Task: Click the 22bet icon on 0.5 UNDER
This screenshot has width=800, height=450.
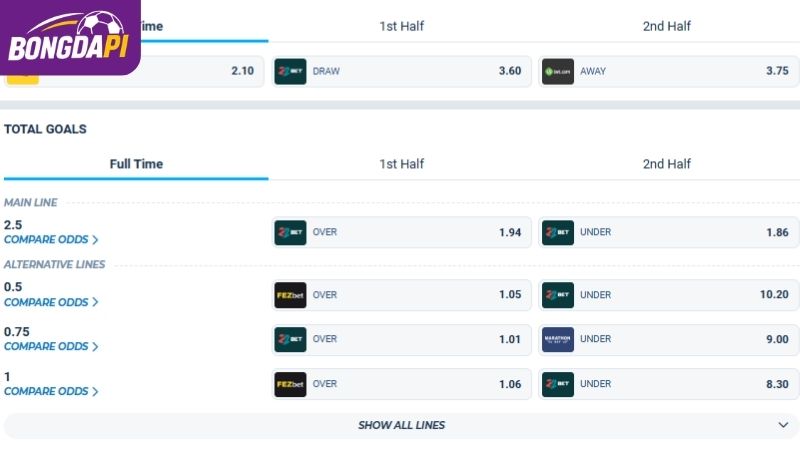Action: coord(558,295)
